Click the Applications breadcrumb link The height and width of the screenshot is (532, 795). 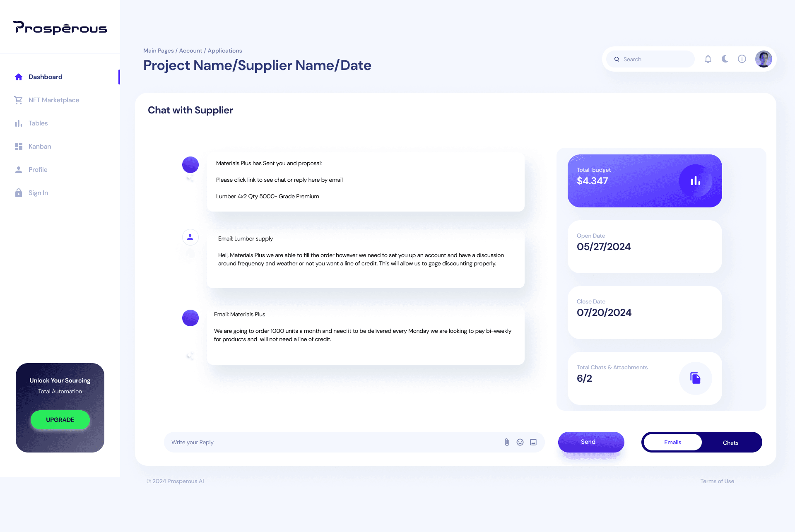tap(225, 51)
